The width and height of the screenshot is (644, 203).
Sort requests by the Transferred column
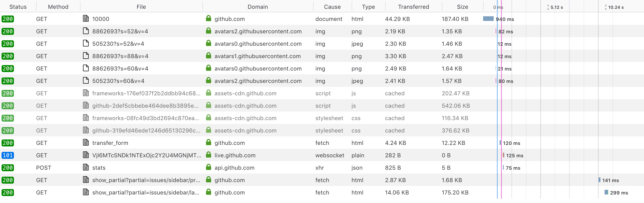(x=413, y=6)
